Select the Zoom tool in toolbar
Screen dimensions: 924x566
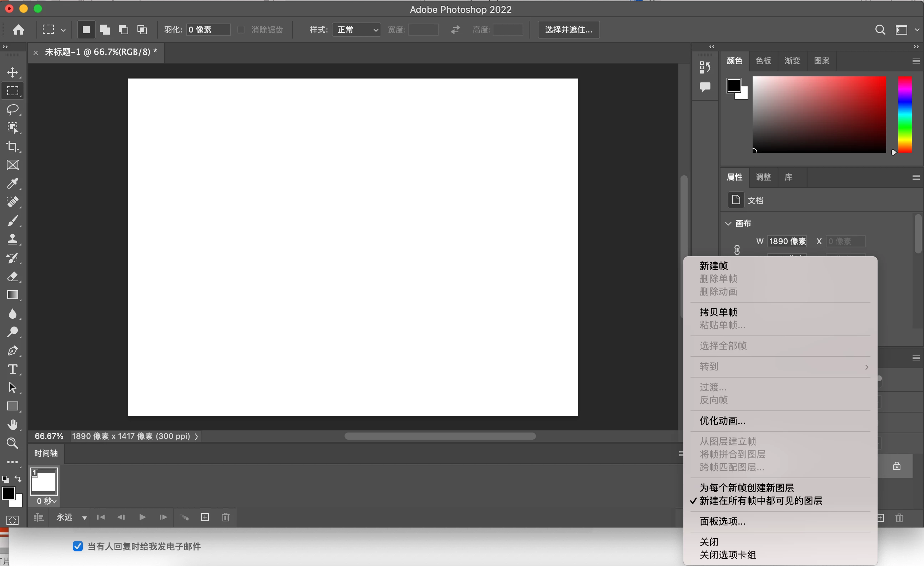(x=13, y=443)
